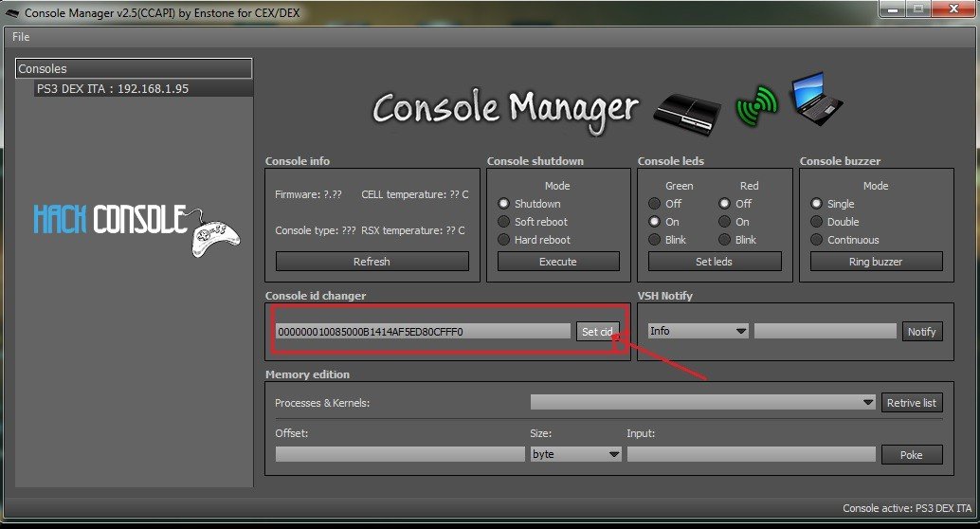Select the Hard reboot radio button
Viewport: 980px width, 529px height.
504,240
